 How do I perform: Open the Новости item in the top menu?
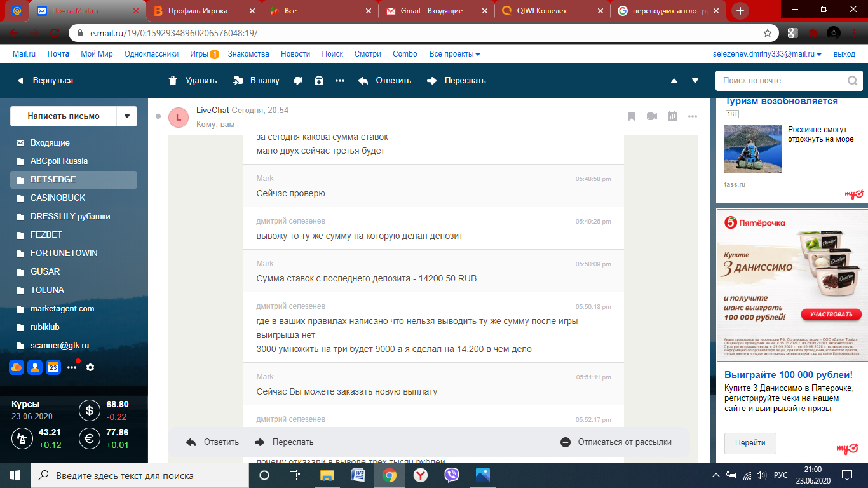click(295, 54)
